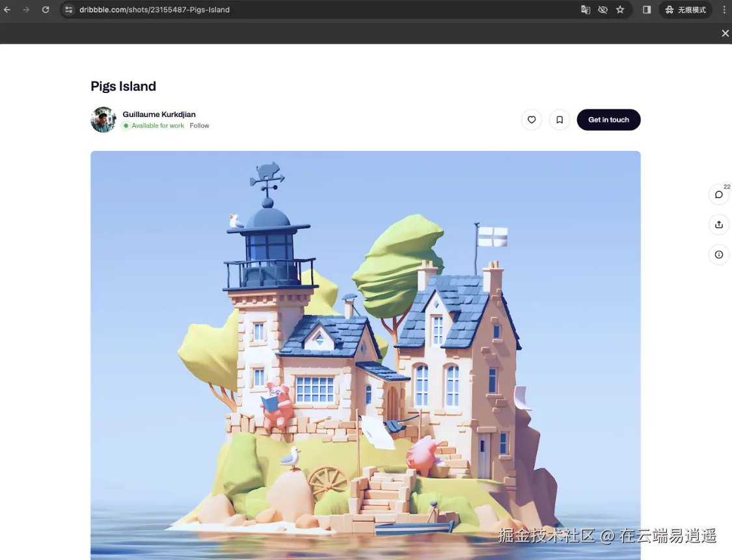
Task: Close the shot overlay with the X
Action: point(725,33)
